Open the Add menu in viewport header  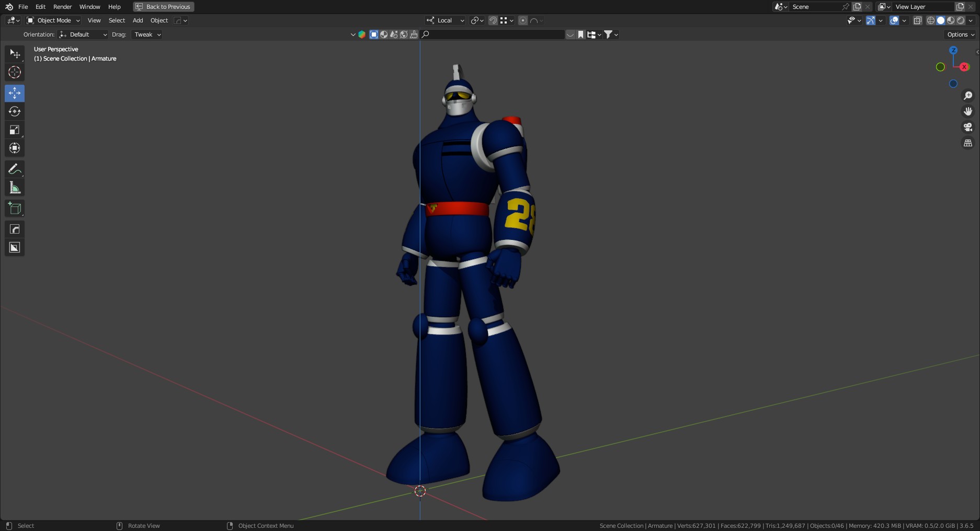tap(138, 20)
